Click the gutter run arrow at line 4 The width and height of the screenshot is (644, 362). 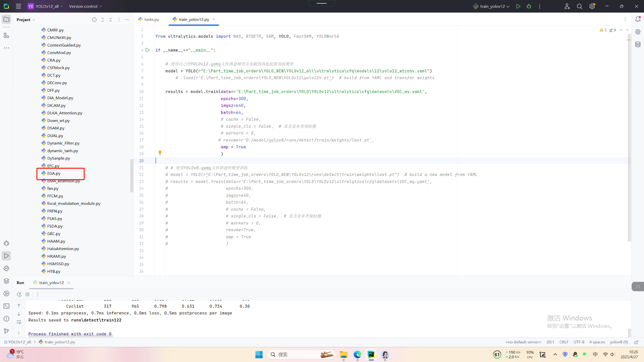(x=148, y=50)
